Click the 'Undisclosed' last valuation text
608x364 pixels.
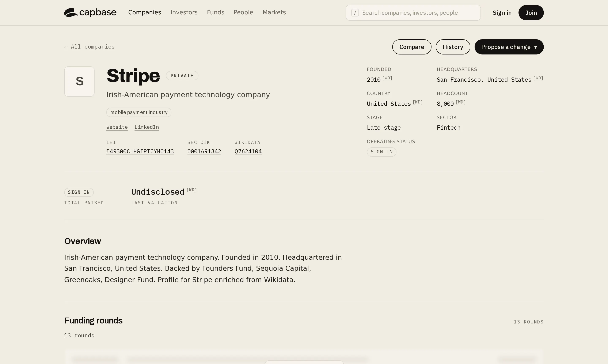coord(158,192)
